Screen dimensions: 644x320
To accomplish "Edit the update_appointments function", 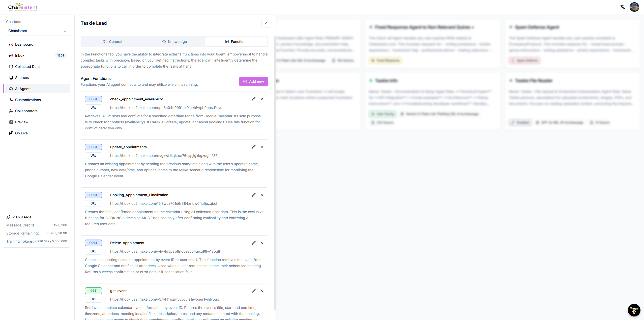I will 254,147.
